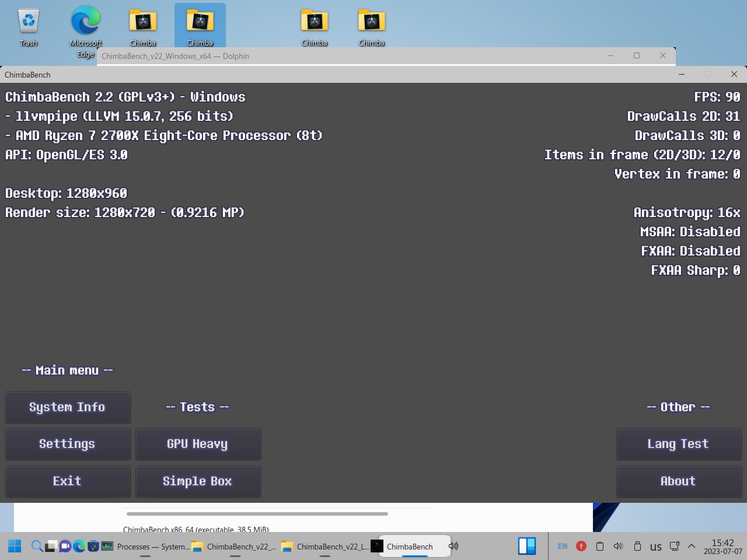Screen dimensions: 747x560
Task: Expand the hidden system tray icons chevron
Action: click(692, 546)
